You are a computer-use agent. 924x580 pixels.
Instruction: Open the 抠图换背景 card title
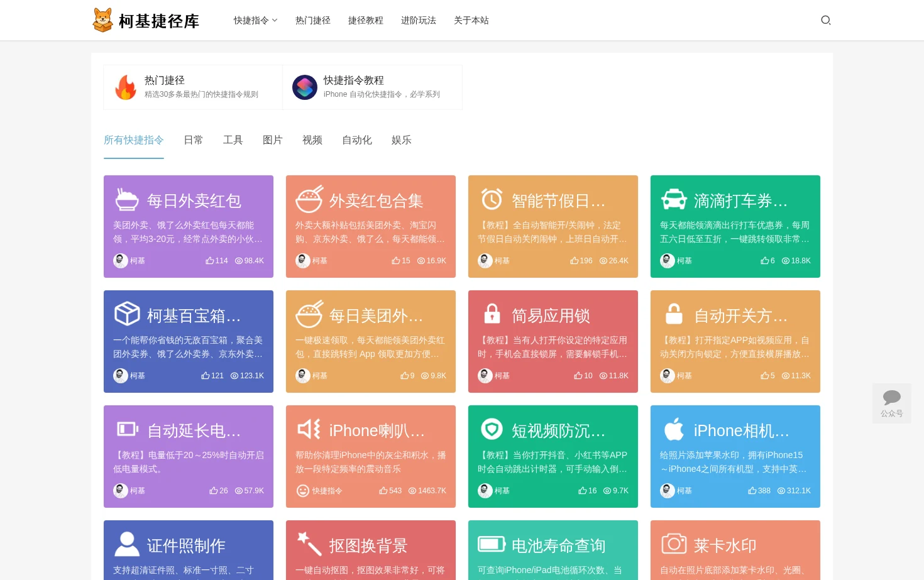coord(368,545)
